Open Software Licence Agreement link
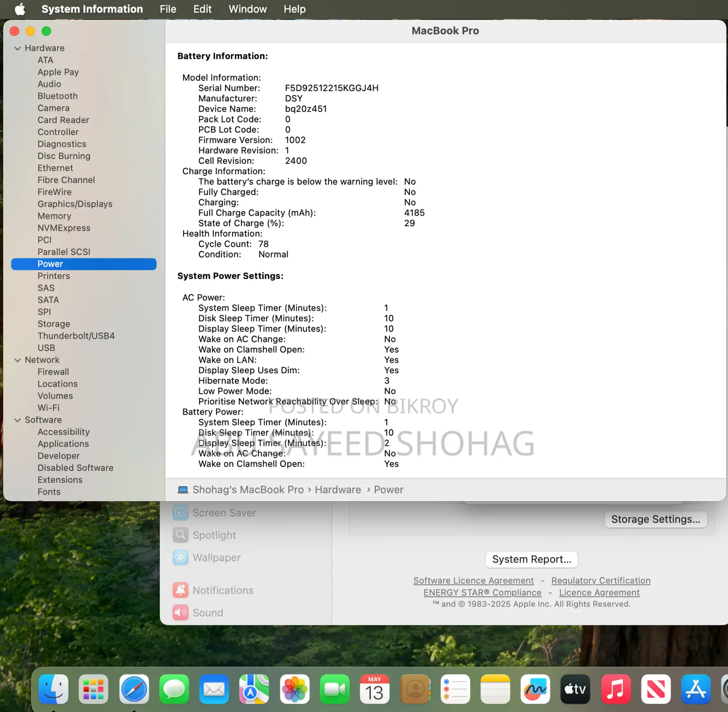Image resolution: width=728 pixels, height=712 pixels. click(473, 580)
